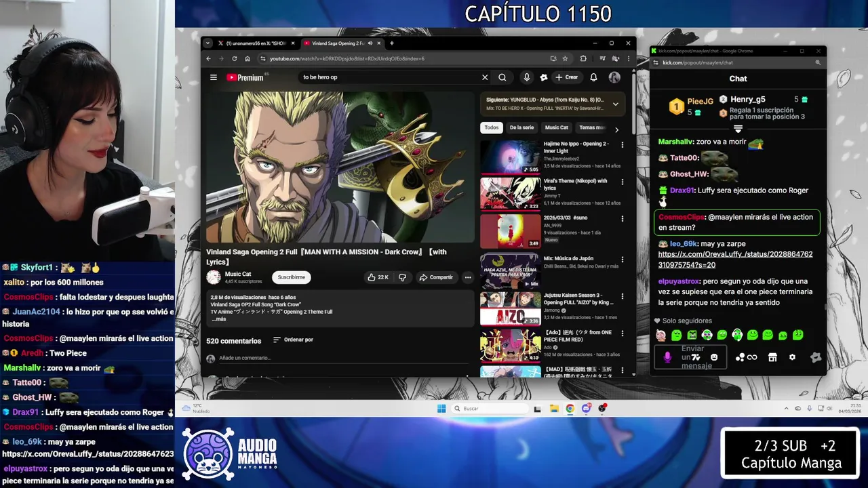Viewport: 868px width, 488px height.
Task: Open Chrome three-dot menu
Action: (x=629, y=59)
